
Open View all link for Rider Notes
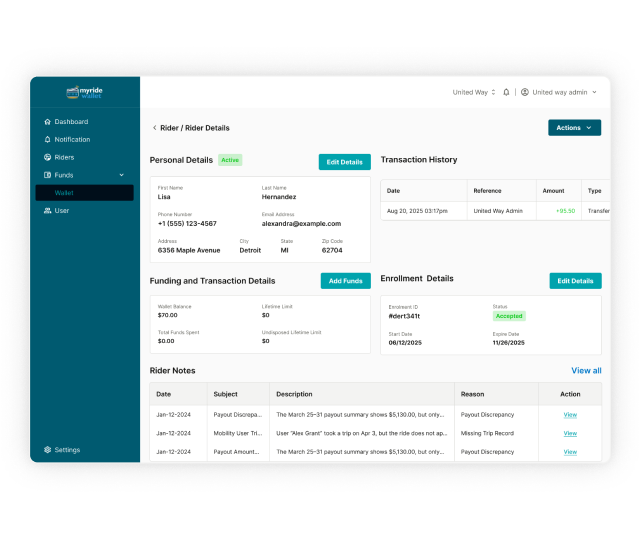coord(586,371)
